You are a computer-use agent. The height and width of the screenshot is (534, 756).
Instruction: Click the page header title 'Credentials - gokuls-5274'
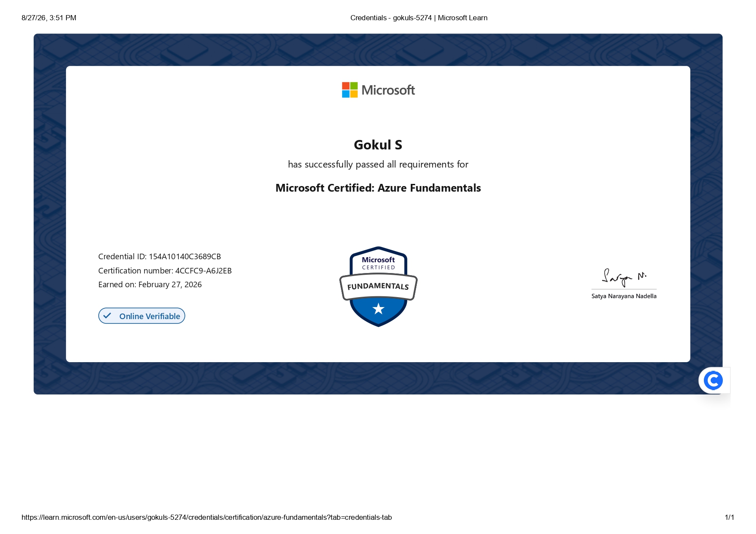pyautogui.click(x=391, y=18)
